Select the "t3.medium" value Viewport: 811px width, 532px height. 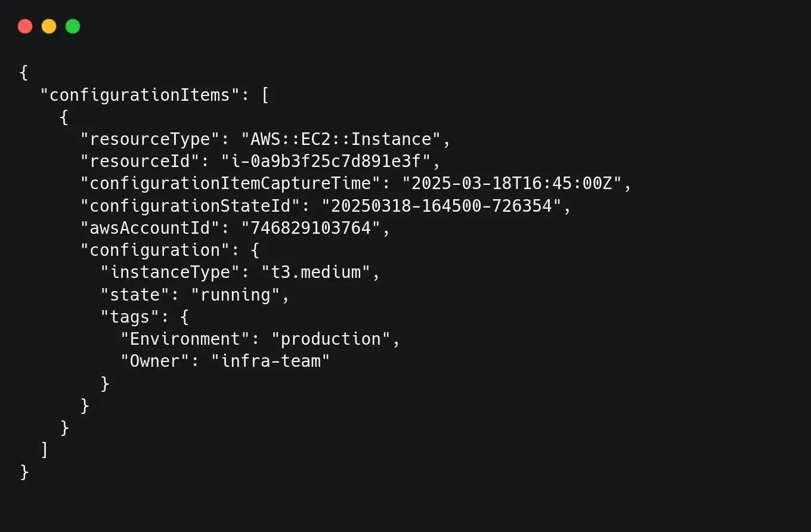[x=316, y=273]
